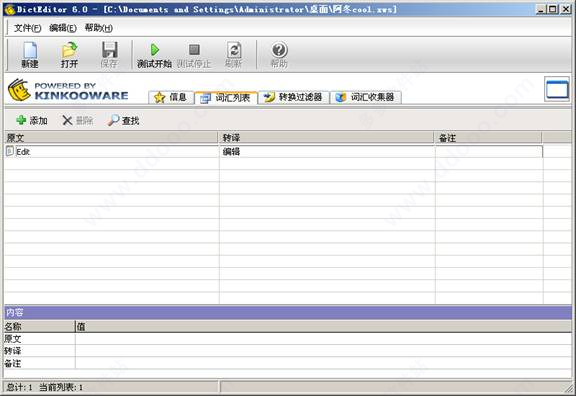The height and width of the screenshot is (396, 576).
Task: Switch to the 词汇收集器 tab
Action: click(x=366, y=97)
